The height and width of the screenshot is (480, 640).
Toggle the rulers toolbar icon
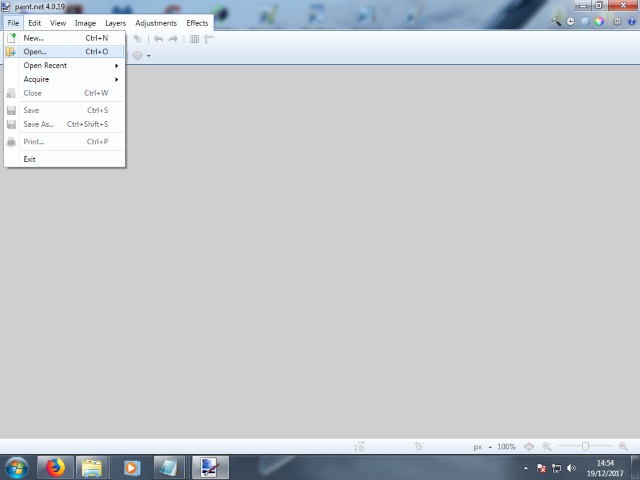point(209,39)
